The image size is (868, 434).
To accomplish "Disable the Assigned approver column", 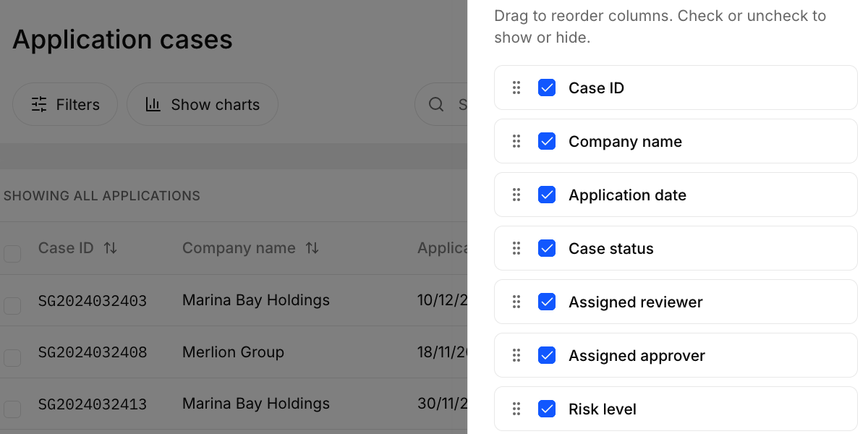I will point(547,355).
